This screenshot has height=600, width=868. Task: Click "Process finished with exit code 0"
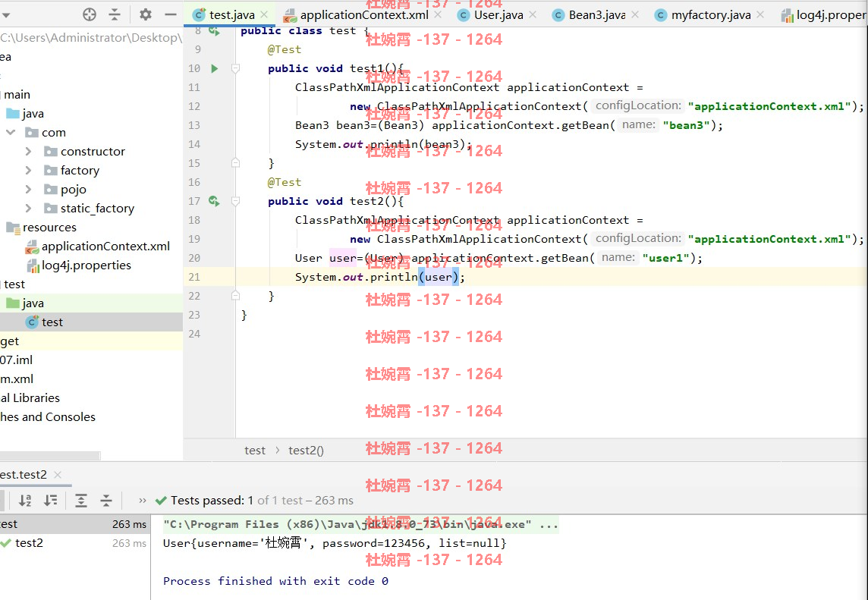click(275, 581)
